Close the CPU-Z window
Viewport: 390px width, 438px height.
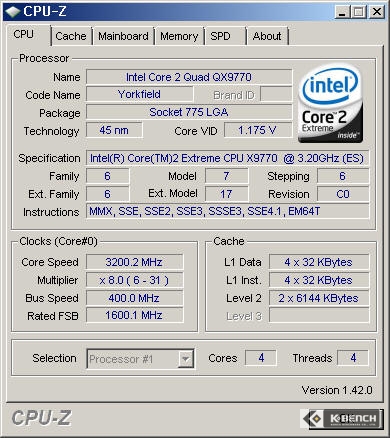[x=377, y=12]
